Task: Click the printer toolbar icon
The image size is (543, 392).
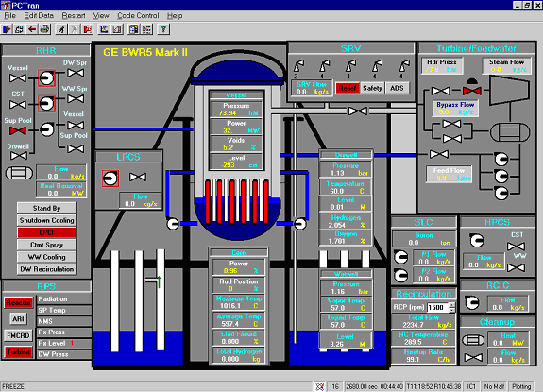Action: (x=44, y=29)
